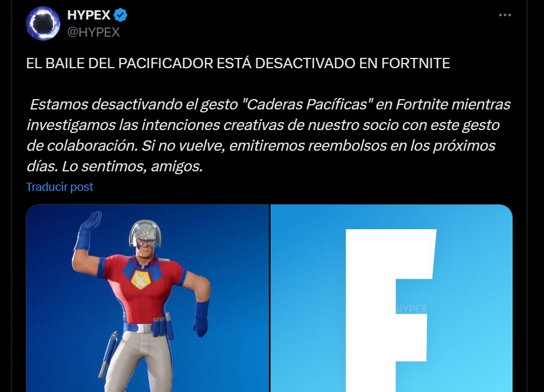Click the words emitiremos reembolsos in the post

[308, 146]
